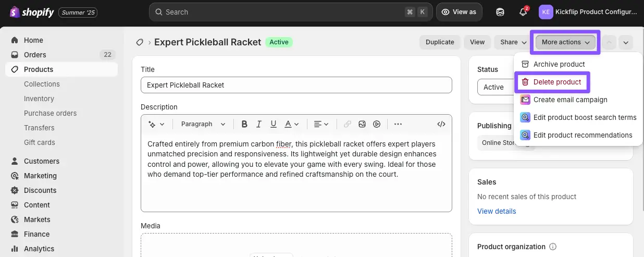Apply underline formatting in editor
This screenshot has width=644, height=257.
coord(273,124)
